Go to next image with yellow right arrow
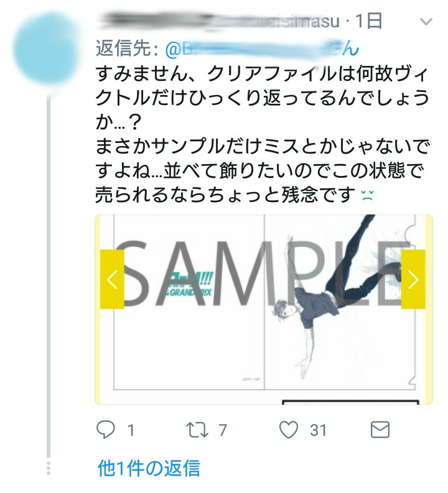Image resolution: width=448 pixels, height=493 pixels. [x=413, y=279]
